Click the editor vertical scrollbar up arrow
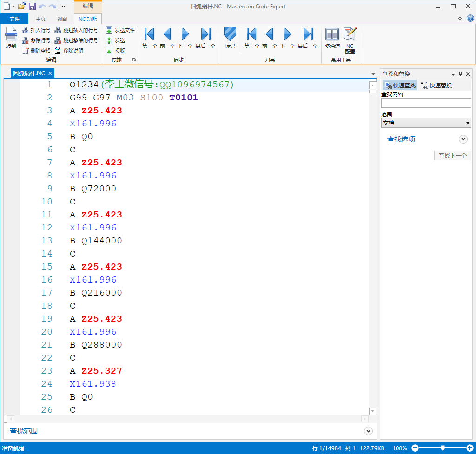Viewport: 476px width, 454px height. (x=372, y=86)
